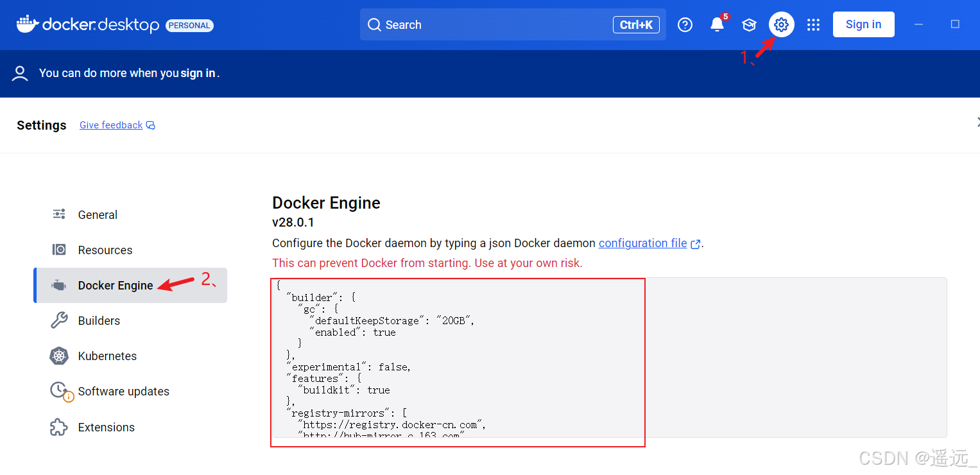This screenshot has width=980, height=475.
Task: Click the Ctrl+K shortcut badge
Action: [636, 25]
